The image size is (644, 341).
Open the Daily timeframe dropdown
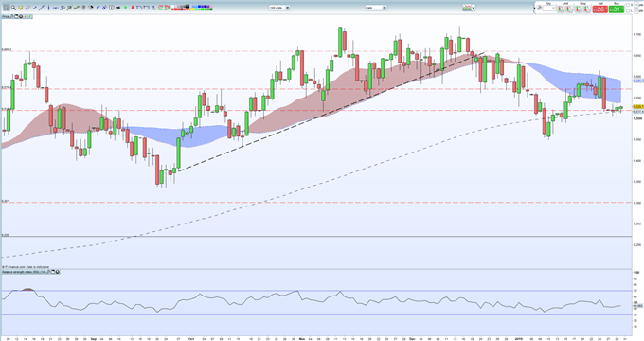(x=376, y=8)
